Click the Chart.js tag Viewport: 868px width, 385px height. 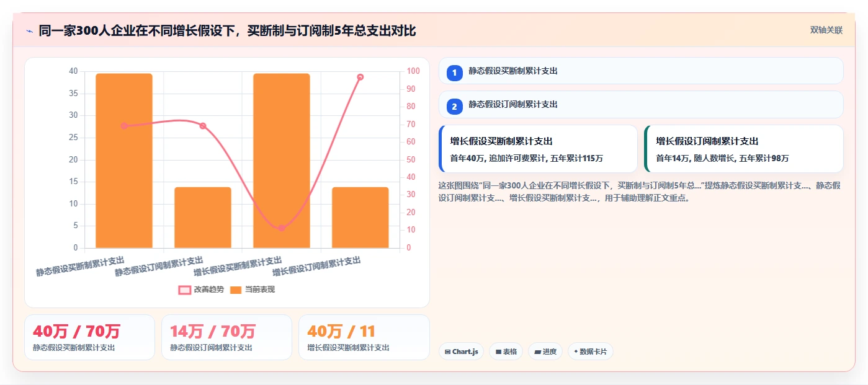(x=461, y=352)
